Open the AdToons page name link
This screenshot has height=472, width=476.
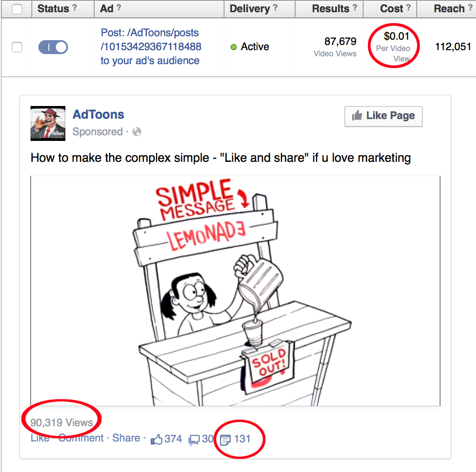99,114
